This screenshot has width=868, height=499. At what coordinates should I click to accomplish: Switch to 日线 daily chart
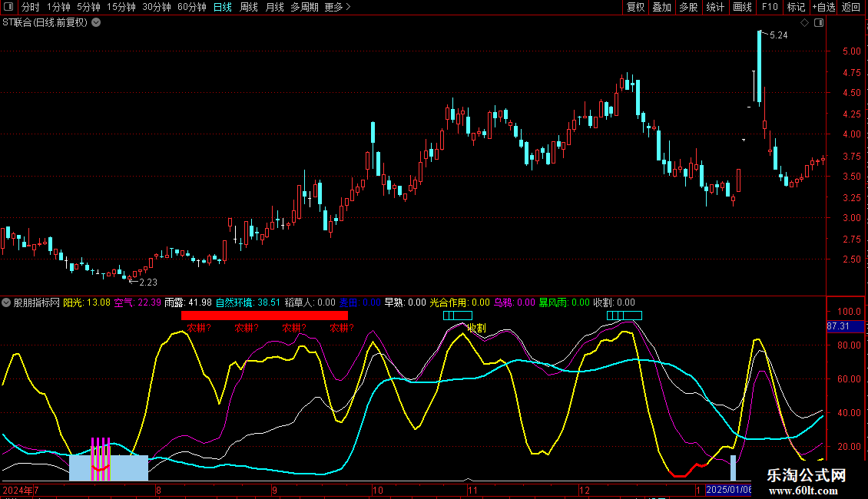223,7
